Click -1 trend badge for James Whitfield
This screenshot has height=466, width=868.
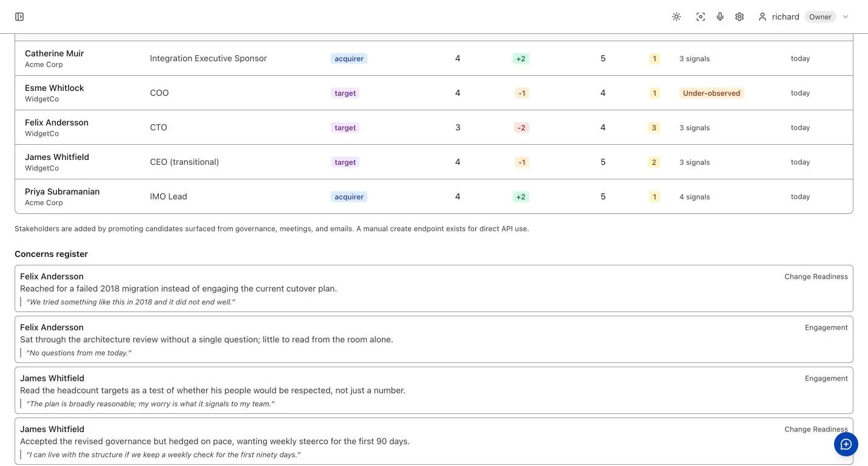(x=522, y=162)
